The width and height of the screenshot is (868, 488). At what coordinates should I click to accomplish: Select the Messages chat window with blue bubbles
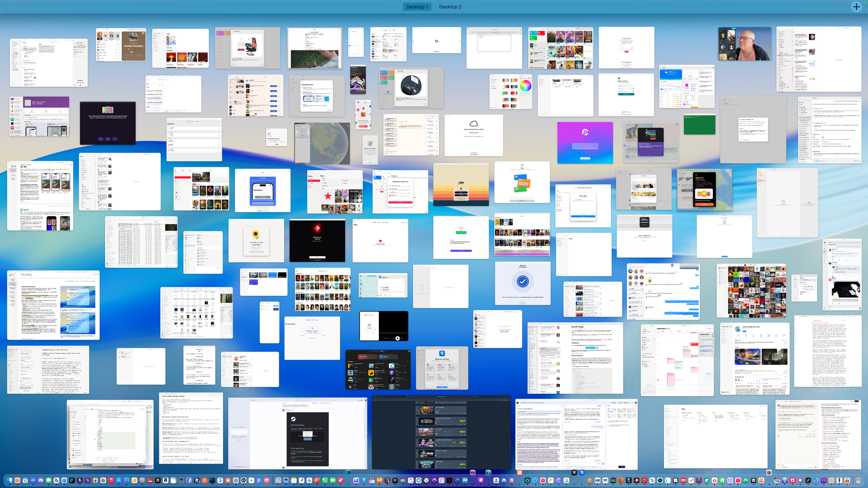pyautogui.click(x=663, y=291)
